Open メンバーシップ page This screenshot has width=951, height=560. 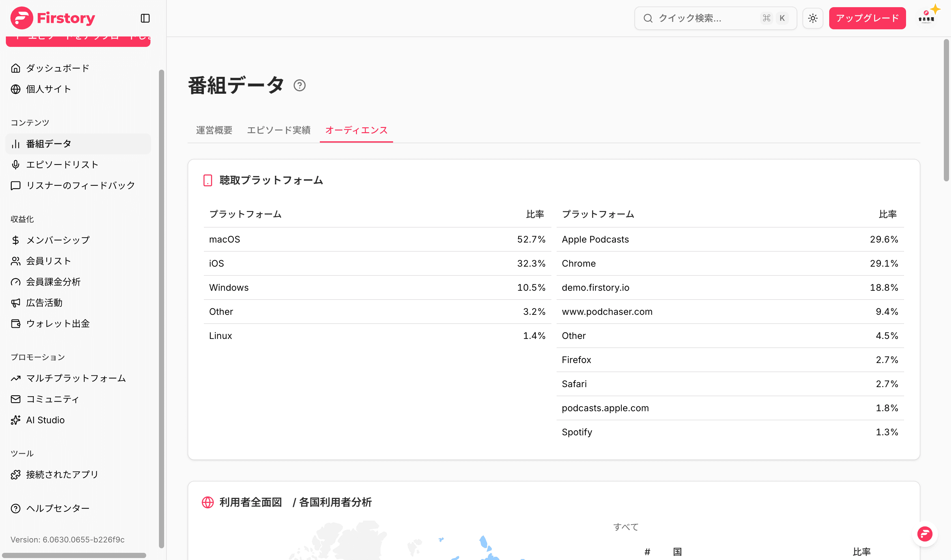78,240
